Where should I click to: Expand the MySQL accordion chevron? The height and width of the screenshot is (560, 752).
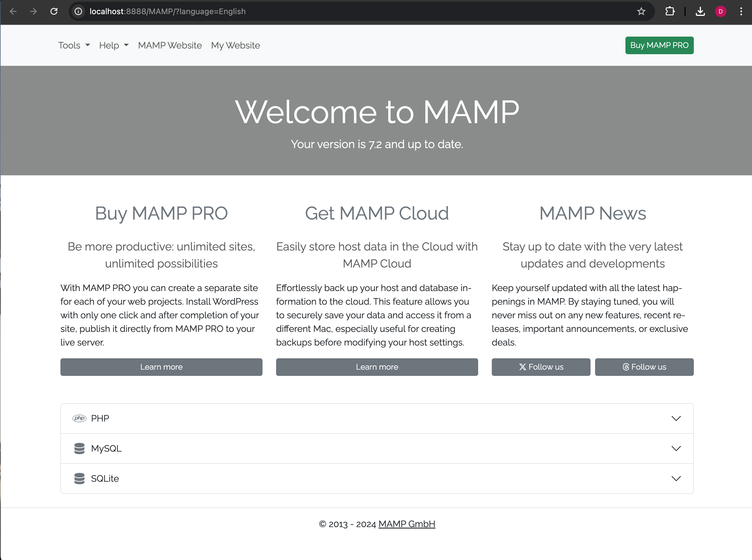[x=676, y=449]
